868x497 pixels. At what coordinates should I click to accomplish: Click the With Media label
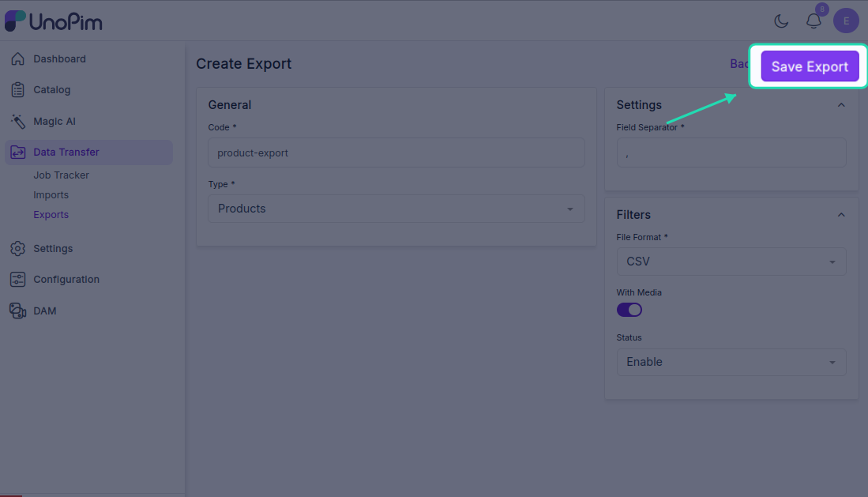pos(639,292)
